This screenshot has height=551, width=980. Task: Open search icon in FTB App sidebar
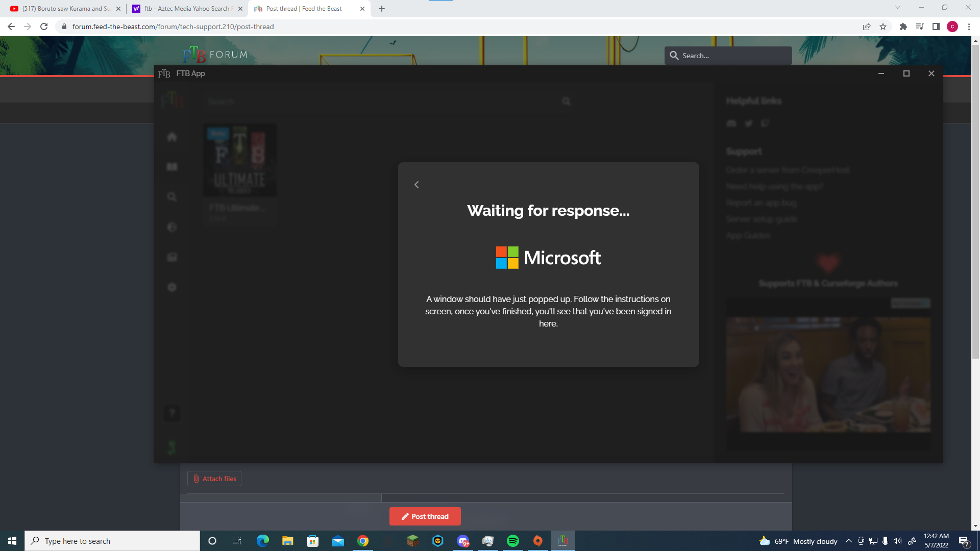(172, 197)
